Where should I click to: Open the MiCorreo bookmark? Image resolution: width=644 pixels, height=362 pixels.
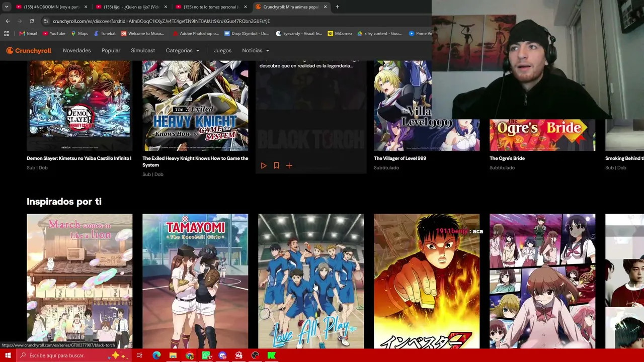click(340, 34)
